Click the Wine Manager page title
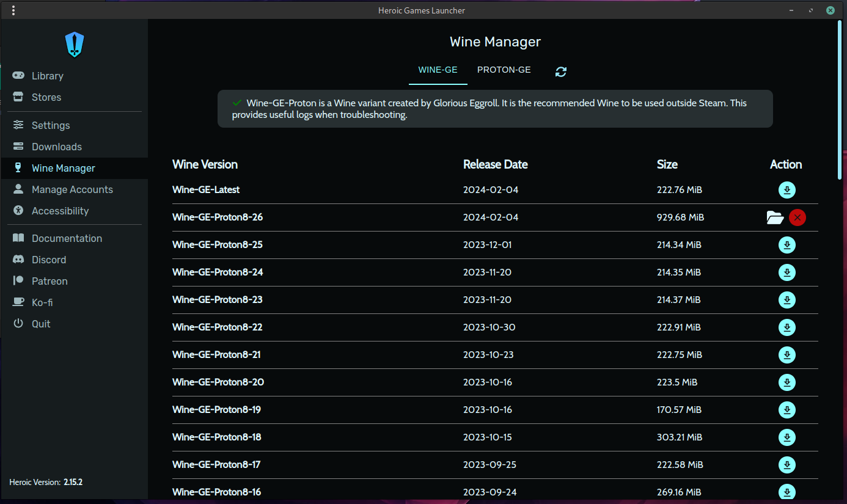 click(x=495, y=42)
